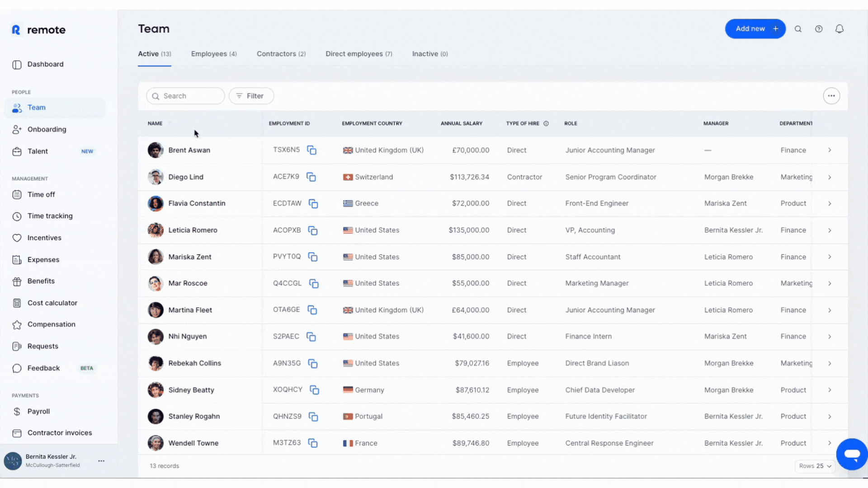The image size is (868, 488).
Task: Copy employment ID A9N35G
Action: pos(313,363)
